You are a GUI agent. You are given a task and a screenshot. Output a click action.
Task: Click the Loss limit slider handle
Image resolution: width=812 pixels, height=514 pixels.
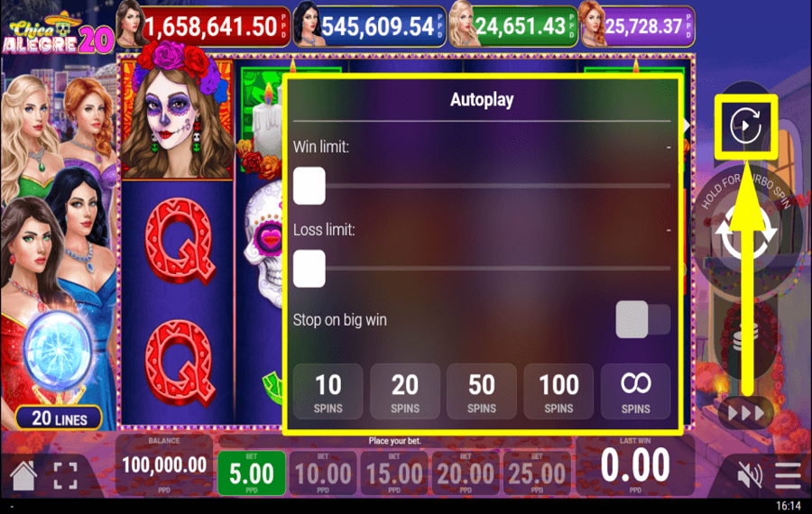click(309, 269)
